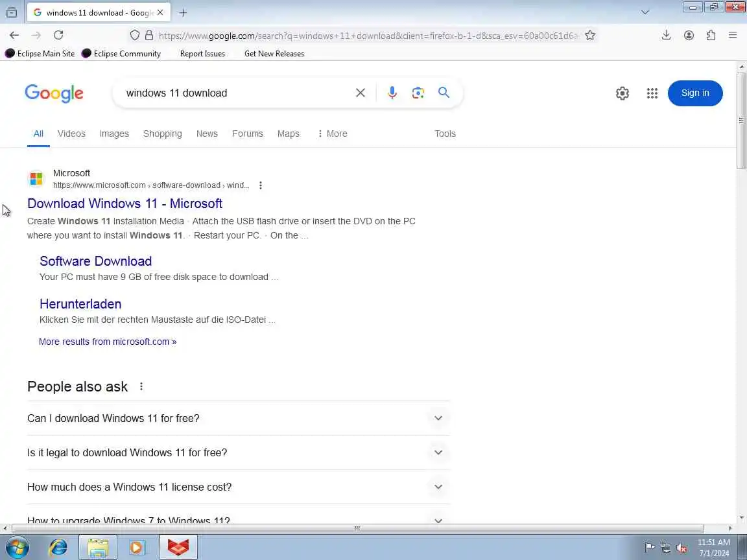This screenshot has height=560, width=747.
Task: Click the forward navigation arrow
Action: tap(36, 35)
